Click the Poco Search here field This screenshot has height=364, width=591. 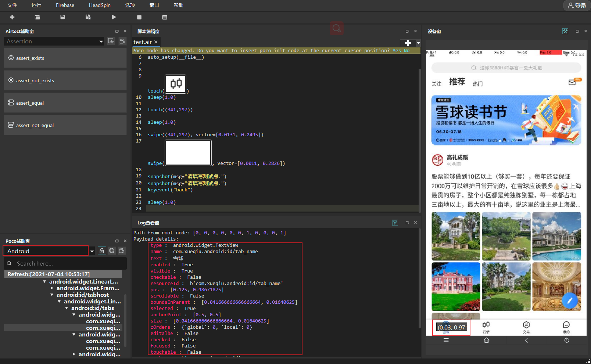click(x=65, y=263)
